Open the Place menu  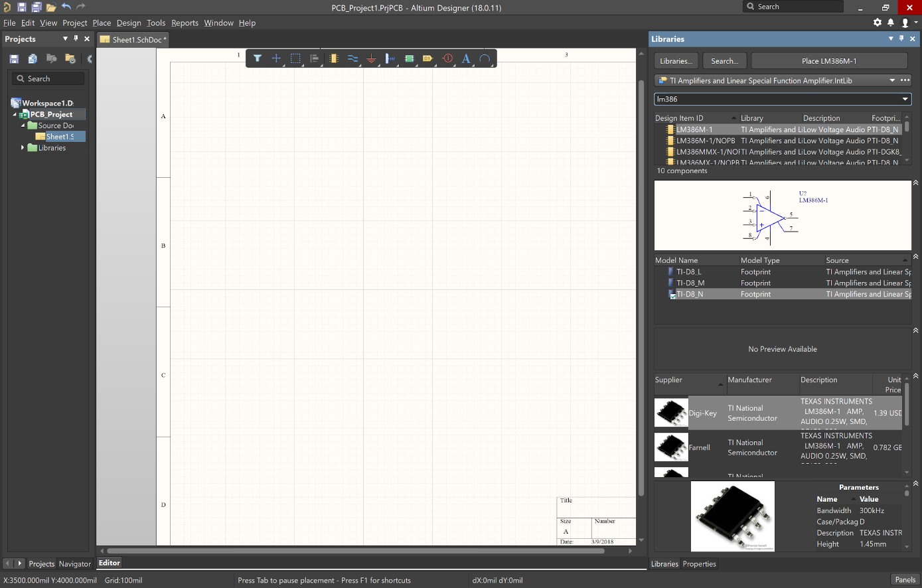pyautogui.click(x=102, y=23)
